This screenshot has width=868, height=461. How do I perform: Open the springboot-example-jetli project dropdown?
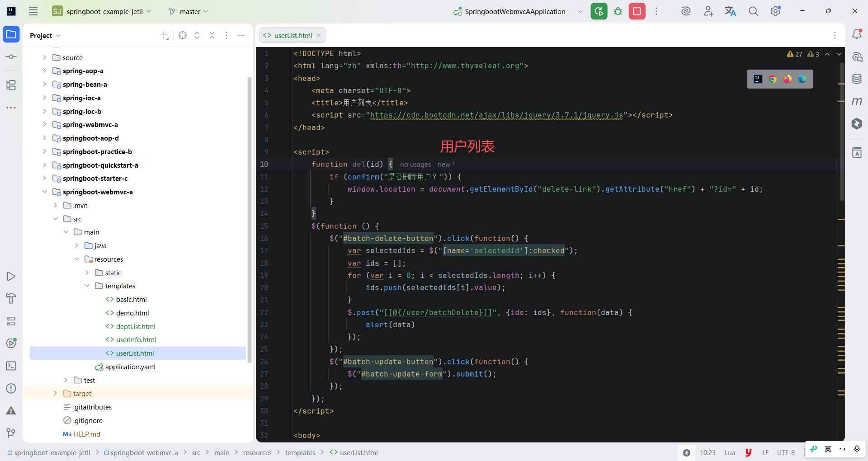102,11
